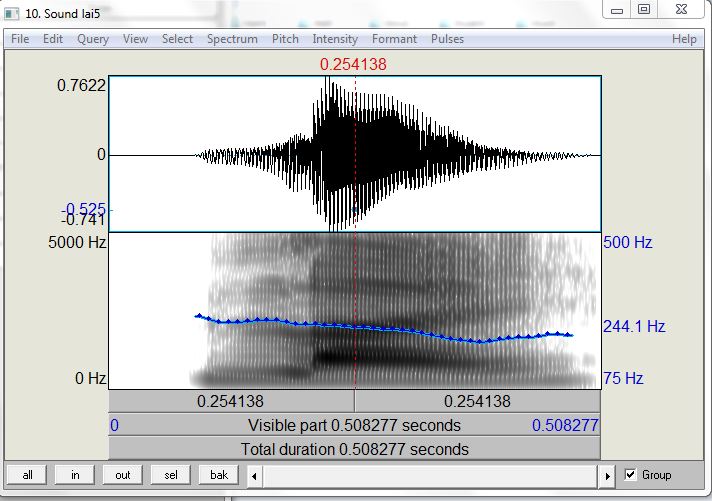Viewport: 712px width, 501px height.
Task: Click the 0 Hz spectrogram bottom label
Action: tap(90, 378)
